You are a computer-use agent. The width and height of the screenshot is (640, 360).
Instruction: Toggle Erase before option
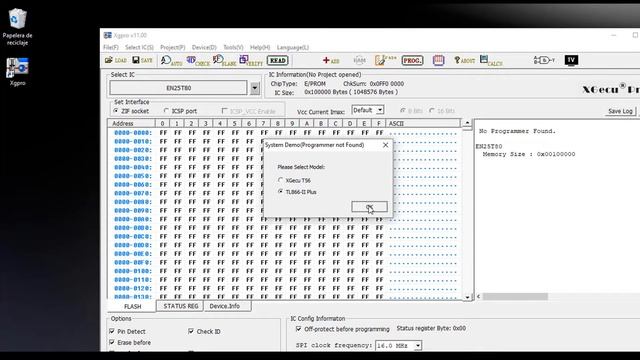[x=130, y=342]
